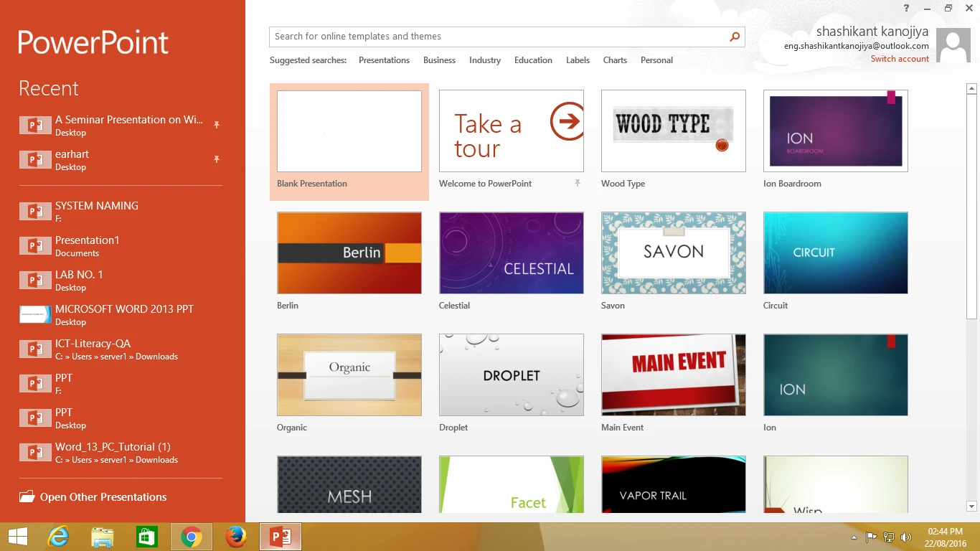
Task: Unpin earhart from the recent list
Action: (x=216, y=159)
